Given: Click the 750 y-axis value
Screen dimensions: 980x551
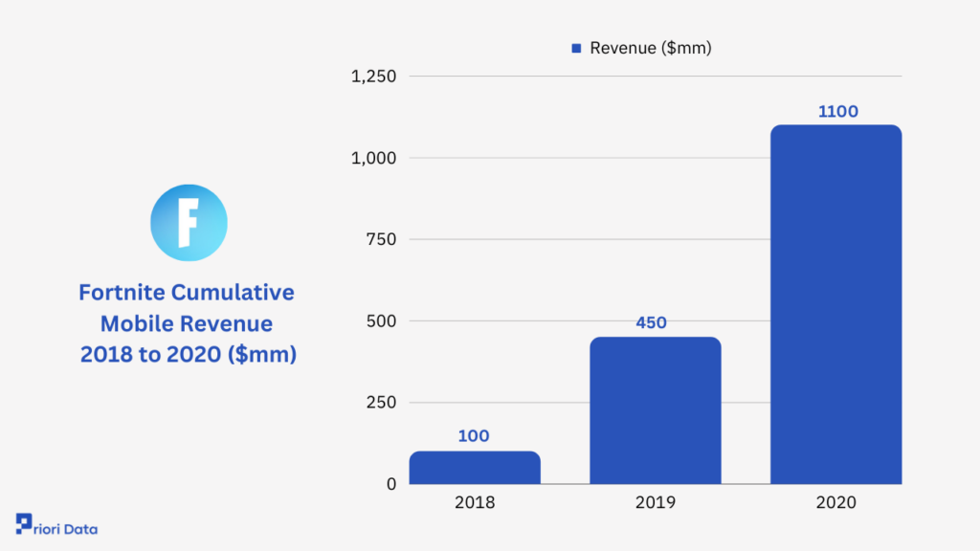Looking at the screenshot, I should click(381, 239).
